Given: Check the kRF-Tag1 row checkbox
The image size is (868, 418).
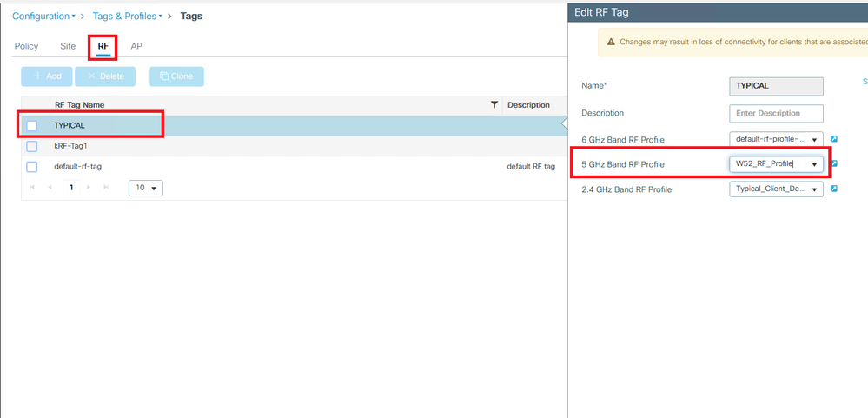Looking at the screenshot, I should 32,146.
